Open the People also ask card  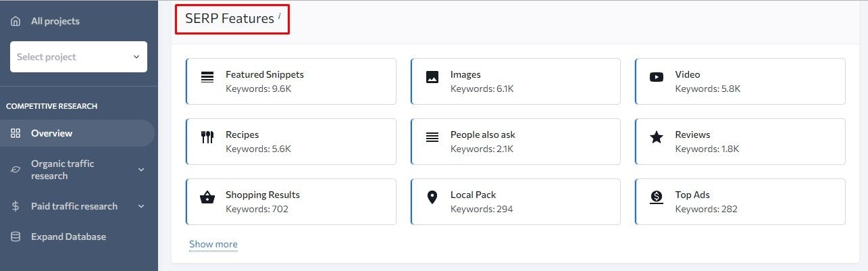[x=515, y=141]
